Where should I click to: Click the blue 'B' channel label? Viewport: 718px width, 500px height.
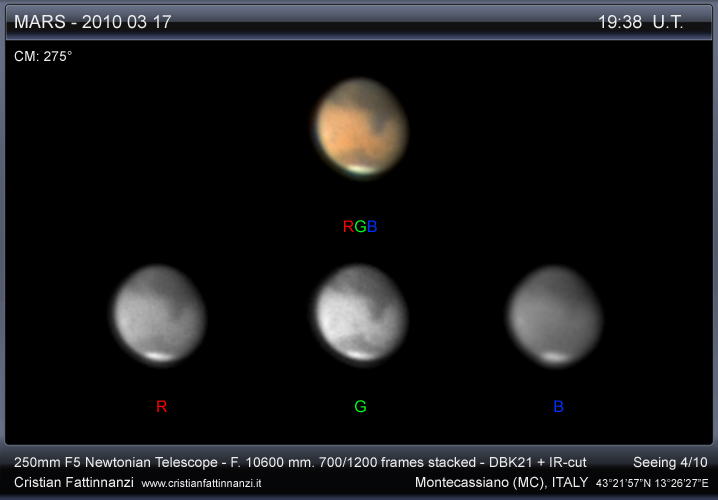click(558, 406)
